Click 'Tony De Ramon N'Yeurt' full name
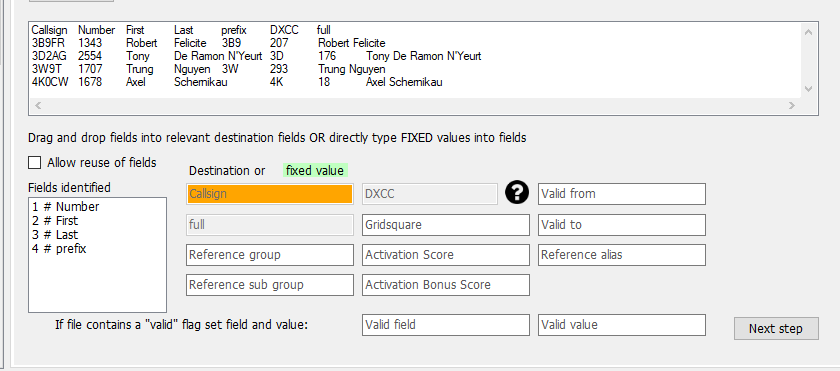The width and height of the screenshot is (840, 371). [423, 56]
